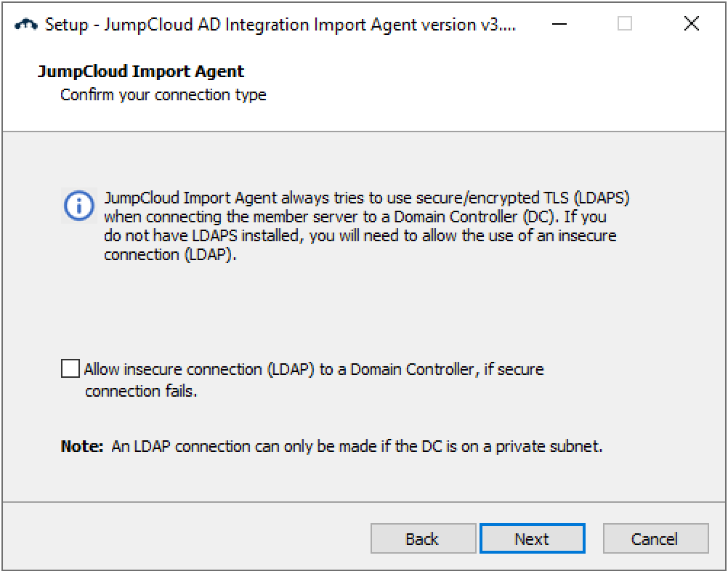The height and width of the screenshot is (574, 728).
Task: Click the disabled maximize window button
Action: pos(625,24)
